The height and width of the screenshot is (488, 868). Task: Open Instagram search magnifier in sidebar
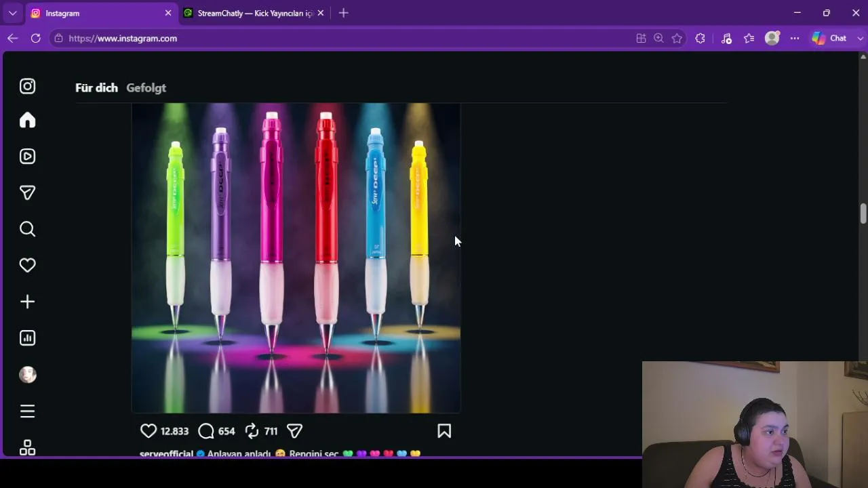pos(27,229)
